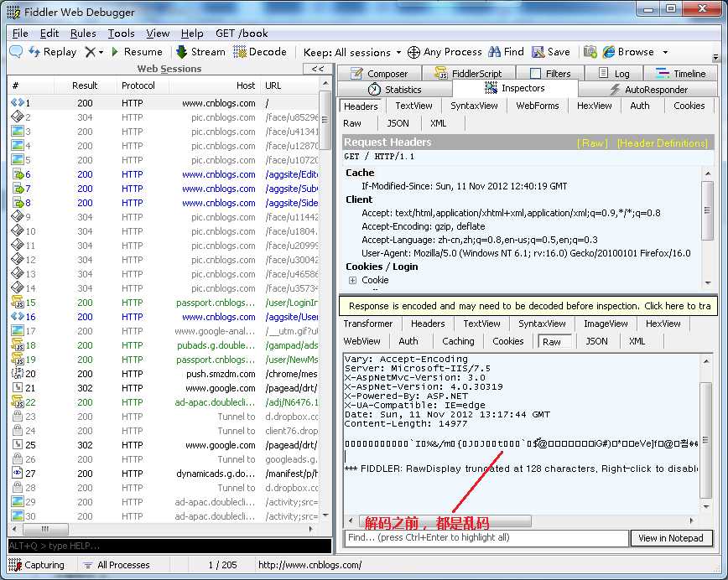
Task: Click the Resume play icon
Action: coord(115,52)
